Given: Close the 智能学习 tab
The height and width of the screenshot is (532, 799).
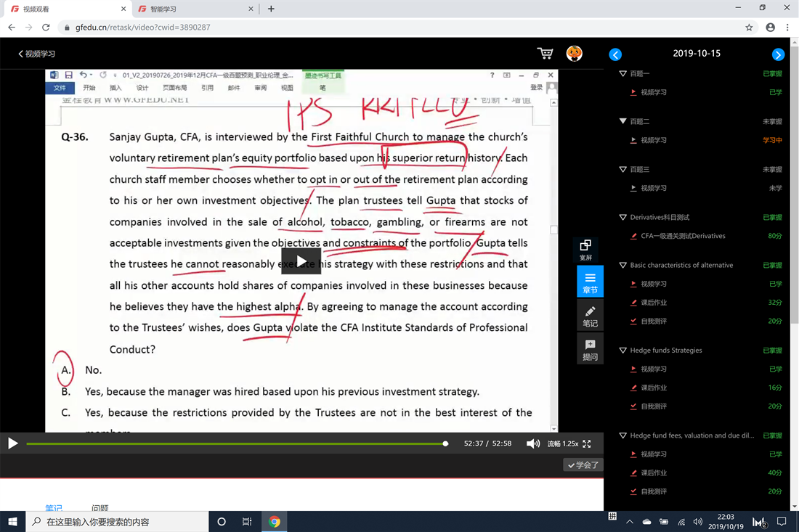Looking at the screenshot, I should [x=251, y=9].
